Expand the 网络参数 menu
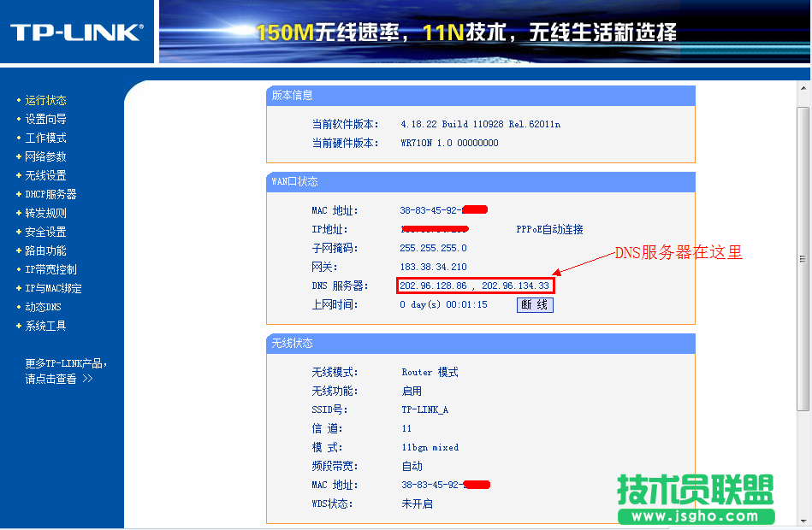The image size is (812, 530). [x=45, y=156]
